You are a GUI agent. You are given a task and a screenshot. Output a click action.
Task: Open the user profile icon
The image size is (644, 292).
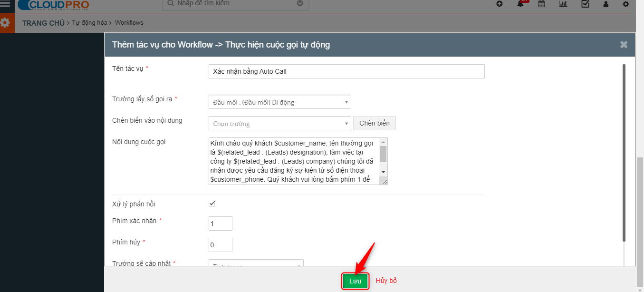click(606, 4)
